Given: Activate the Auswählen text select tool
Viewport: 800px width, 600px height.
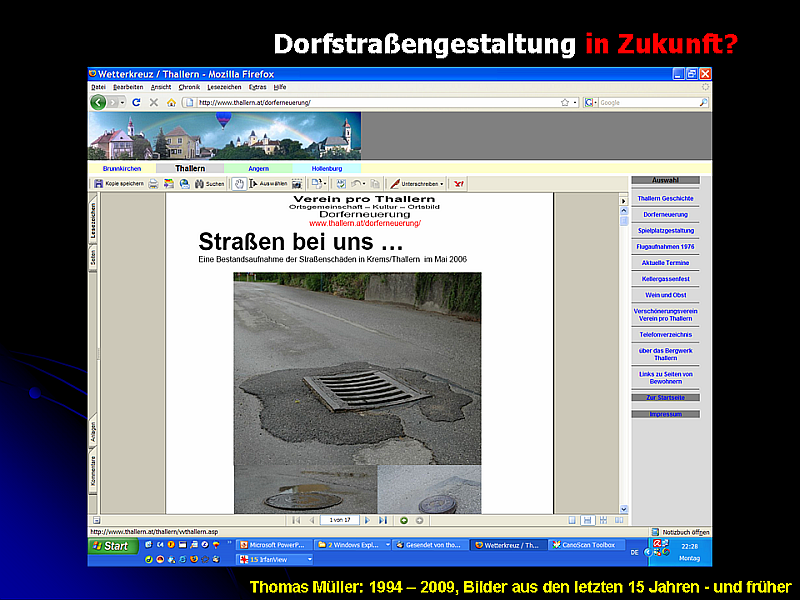Looking at the screenshot, I should pyautogui.click(x=268, y=184).
